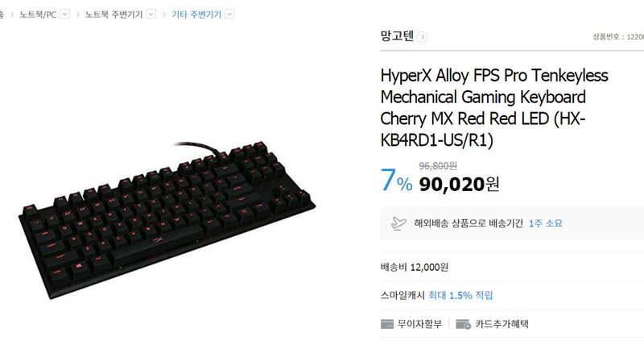Click the 1주 소요 delivery period link
The width and height of the screenshot is (644, 341).
pyautogui.click(x=546, y=223)
